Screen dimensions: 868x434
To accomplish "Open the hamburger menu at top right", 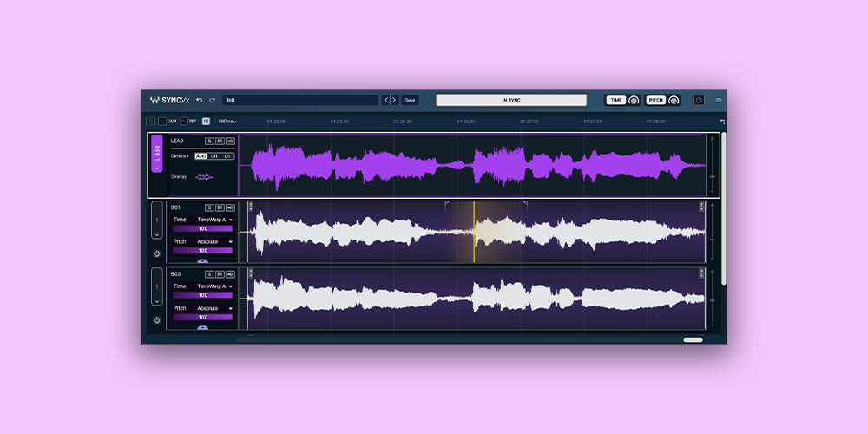I will [x=719, y=100].
